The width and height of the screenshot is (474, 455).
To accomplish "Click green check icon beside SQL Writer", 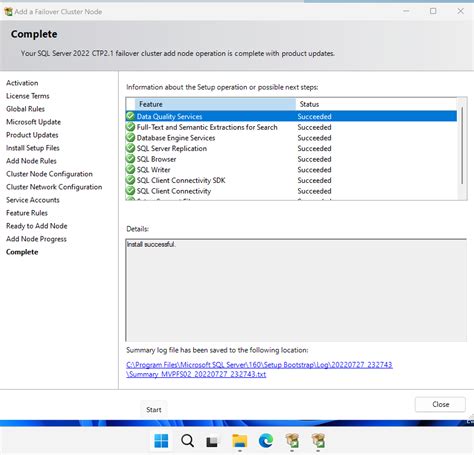I will click(x=130, y=169).
